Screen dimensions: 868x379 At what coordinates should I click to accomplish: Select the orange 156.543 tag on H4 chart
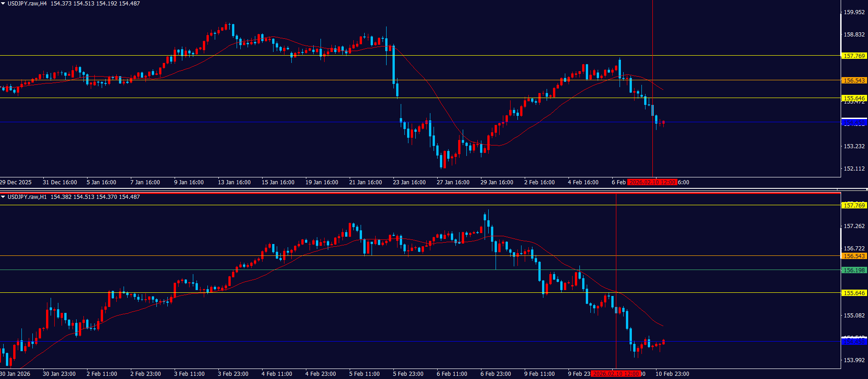click(x=853, y=81)
